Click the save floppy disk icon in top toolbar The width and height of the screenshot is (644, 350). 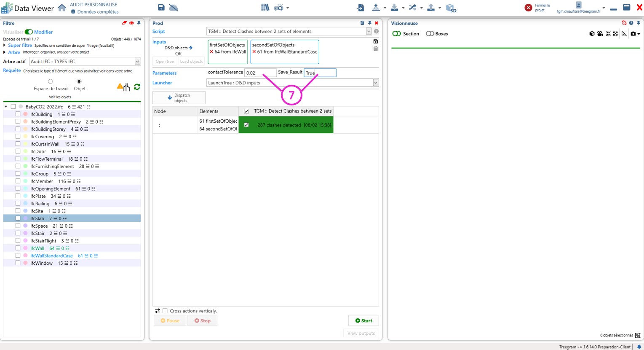pyautogui.click(x=161, y=8)
